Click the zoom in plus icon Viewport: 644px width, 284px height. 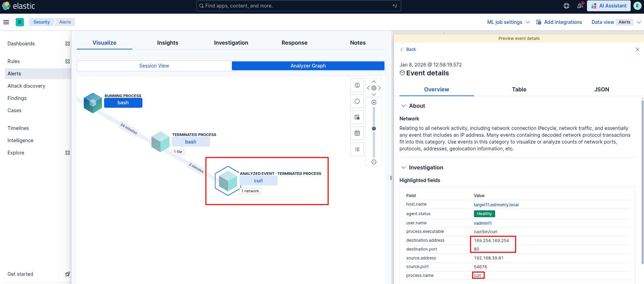(x=374, y=102)
